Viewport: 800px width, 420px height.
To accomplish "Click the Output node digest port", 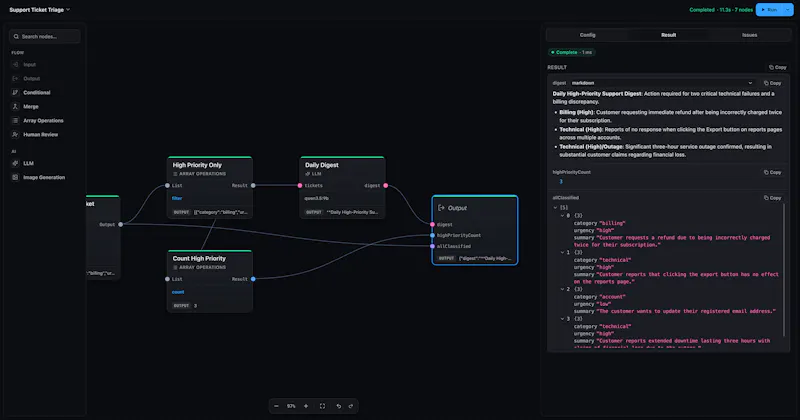I will point(433,225).
